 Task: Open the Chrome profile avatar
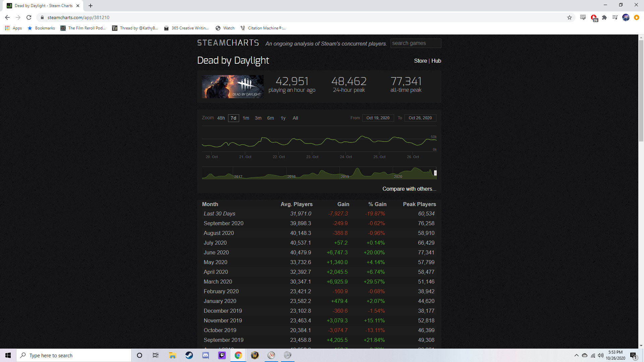coord(626,17)
